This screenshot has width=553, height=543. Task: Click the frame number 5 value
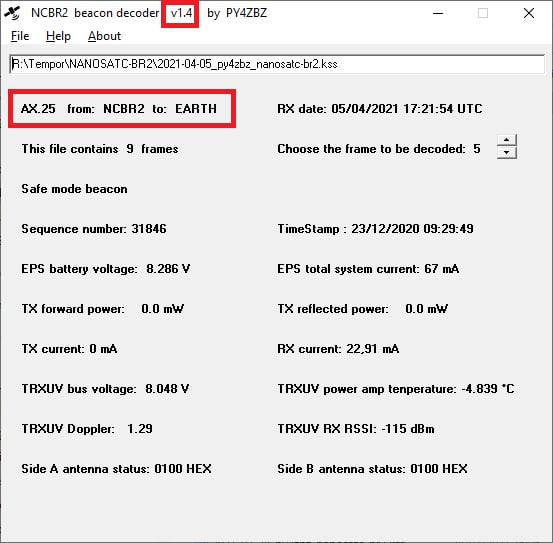477,149
